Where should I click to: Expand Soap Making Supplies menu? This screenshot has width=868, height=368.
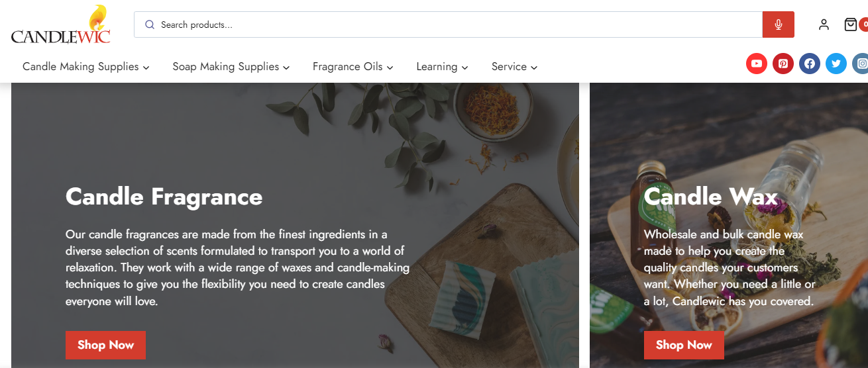tap(231, 67)
